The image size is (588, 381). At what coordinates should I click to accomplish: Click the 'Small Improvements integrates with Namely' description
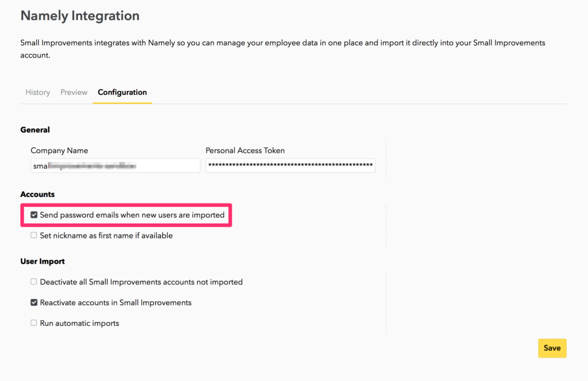click(x=283, y=49)
